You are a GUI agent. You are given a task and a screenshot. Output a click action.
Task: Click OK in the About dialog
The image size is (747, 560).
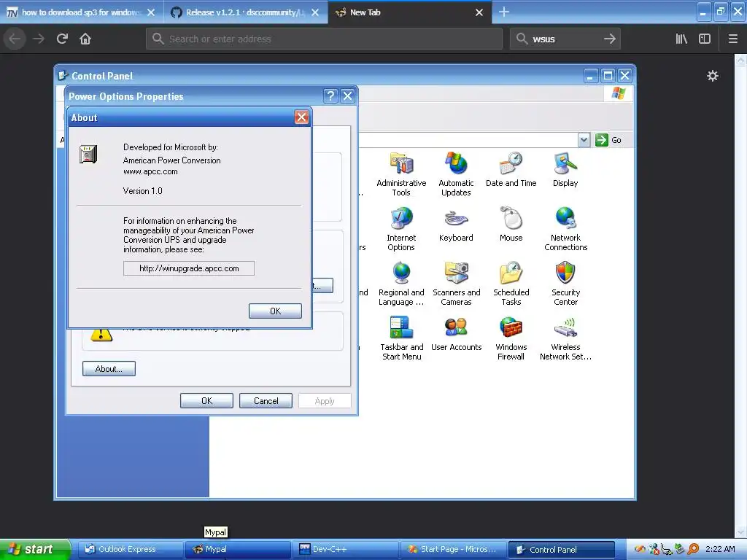275,311
